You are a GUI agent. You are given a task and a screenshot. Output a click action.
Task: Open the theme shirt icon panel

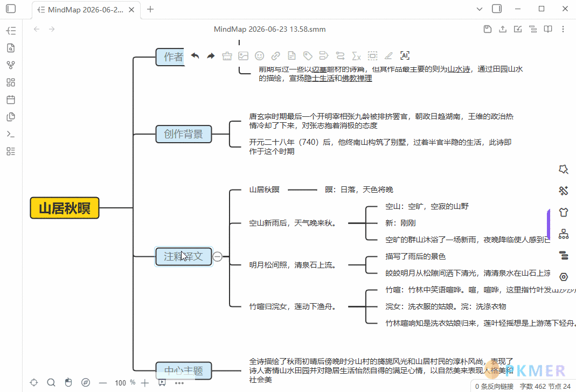[564, 212]
